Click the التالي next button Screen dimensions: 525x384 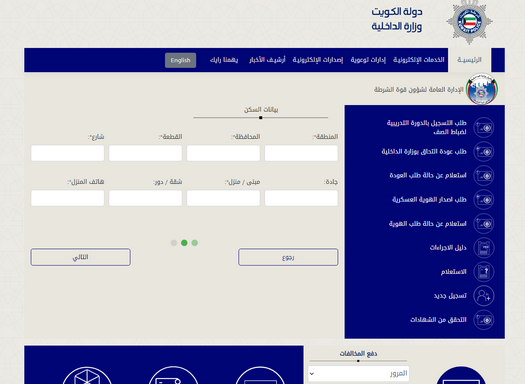coord(80,257)
